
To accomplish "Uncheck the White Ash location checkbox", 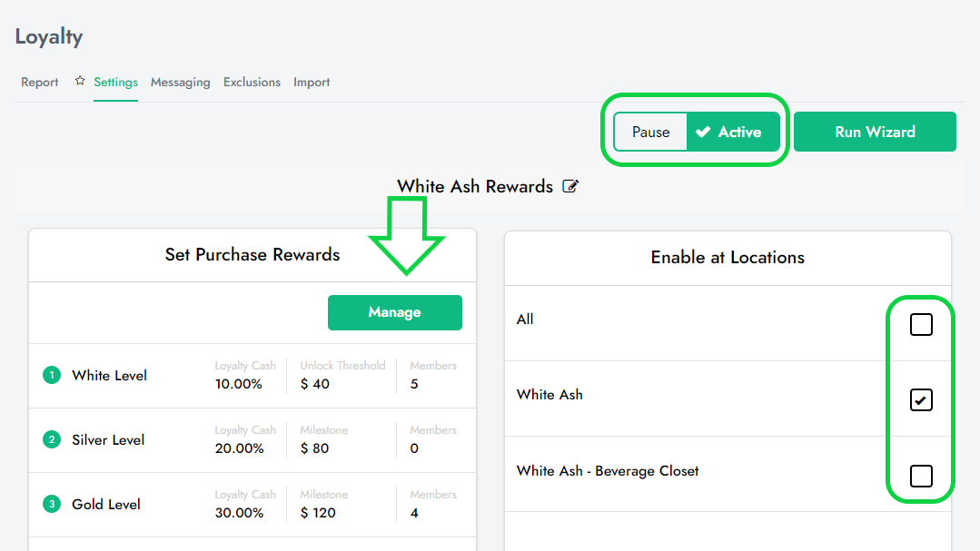I will 921,399.
